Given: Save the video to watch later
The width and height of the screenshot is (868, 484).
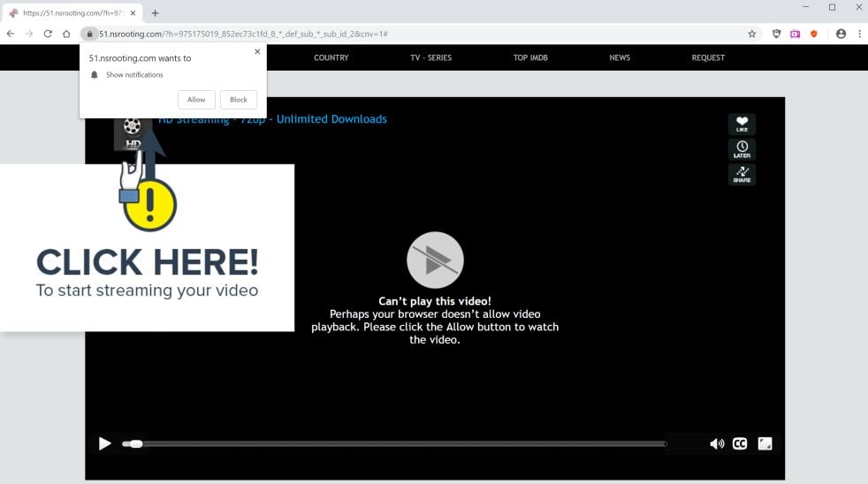Looking at the screenshot, I should click(742, 149).
